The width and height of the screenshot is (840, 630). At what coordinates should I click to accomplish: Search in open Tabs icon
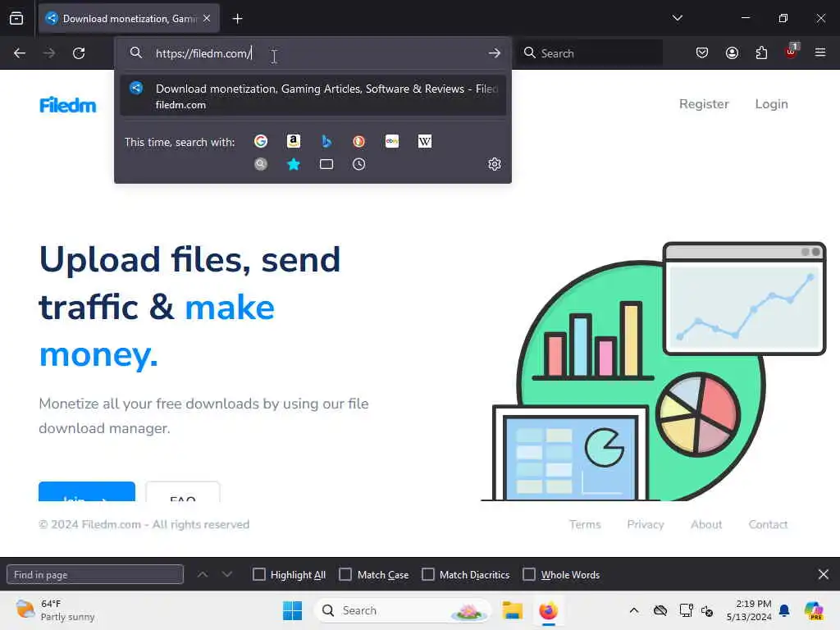click(326, 164)
